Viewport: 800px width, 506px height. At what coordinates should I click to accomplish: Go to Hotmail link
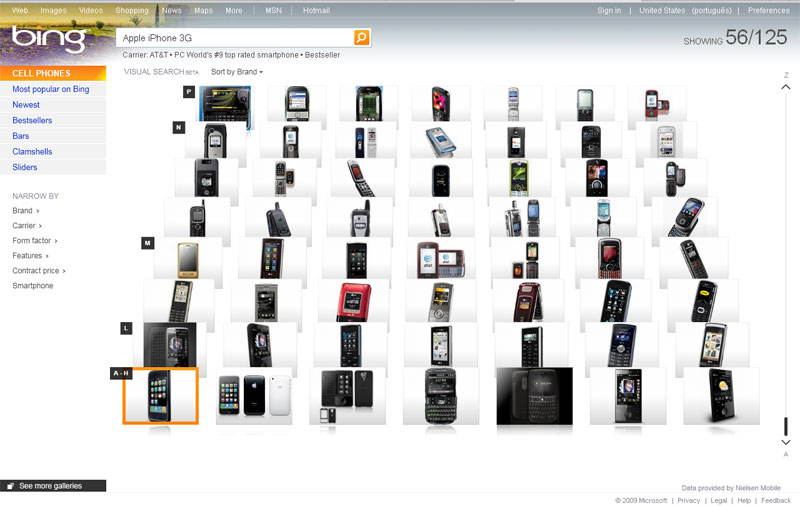[316, 10]
